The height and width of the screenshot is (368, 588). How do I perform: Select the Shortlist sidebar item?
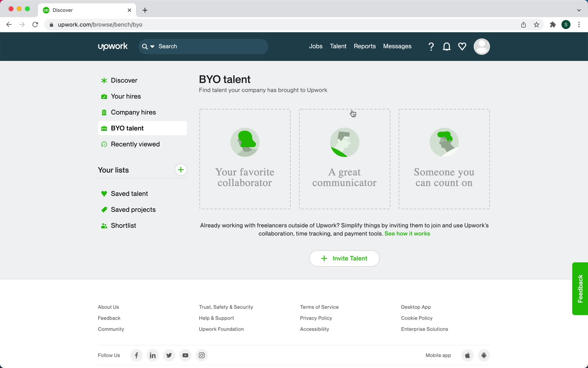(x=123, y=225)
